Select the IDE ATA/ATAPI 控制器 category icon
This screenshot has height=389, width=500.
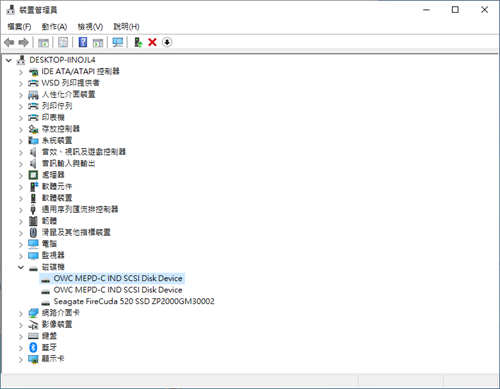click(33, 71)
